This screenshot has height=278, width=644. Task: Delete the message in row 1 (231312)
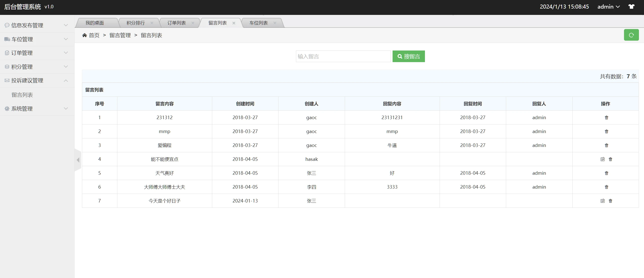pos(606,117)
